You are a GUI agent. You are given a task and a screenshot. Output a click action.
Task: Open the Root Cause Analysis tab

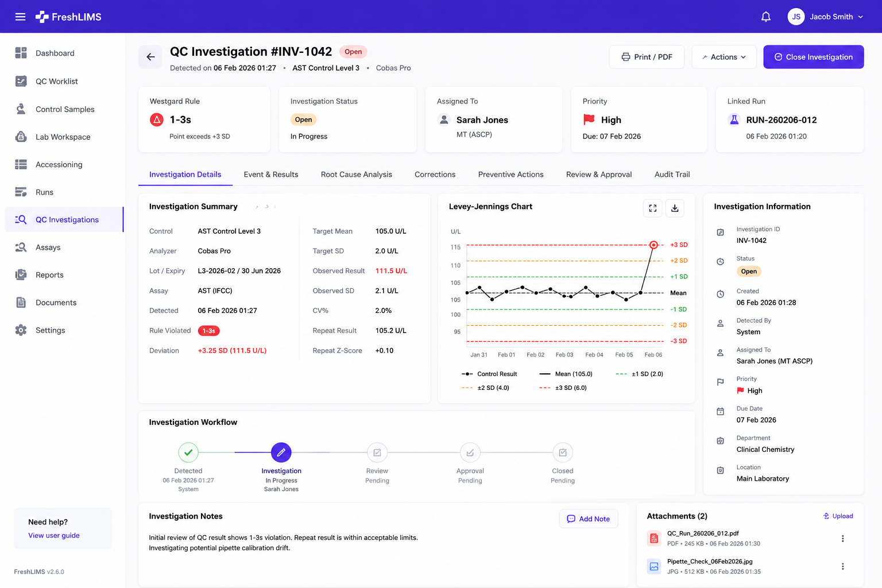point(357,175)
